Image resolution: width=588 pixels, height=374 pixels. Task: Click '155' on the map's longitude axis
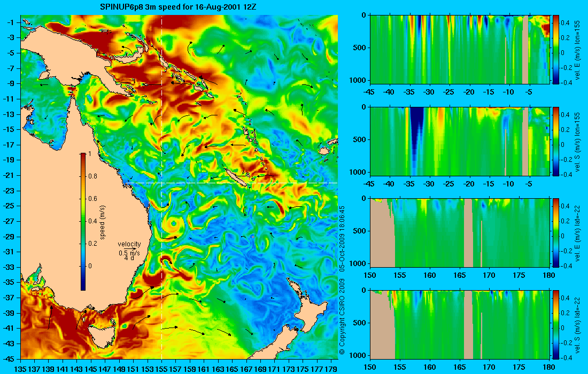[x=161, y=369]
